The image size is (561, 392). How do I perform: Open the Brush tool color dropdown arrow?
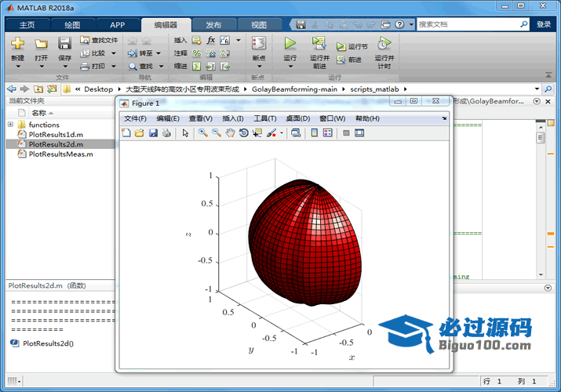(x=282, y=133)
